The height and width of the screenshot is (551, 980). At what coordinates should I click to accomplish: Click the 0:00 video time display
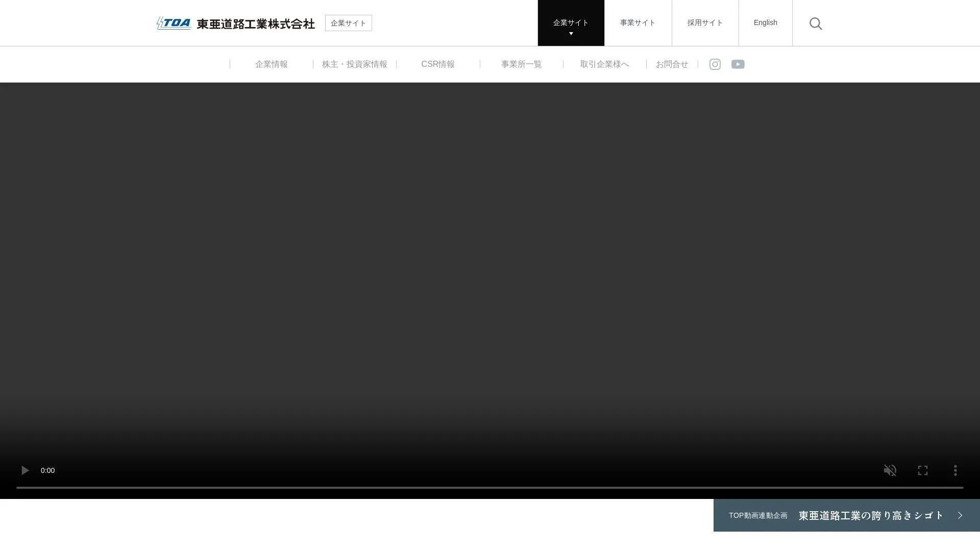(47, 470)
